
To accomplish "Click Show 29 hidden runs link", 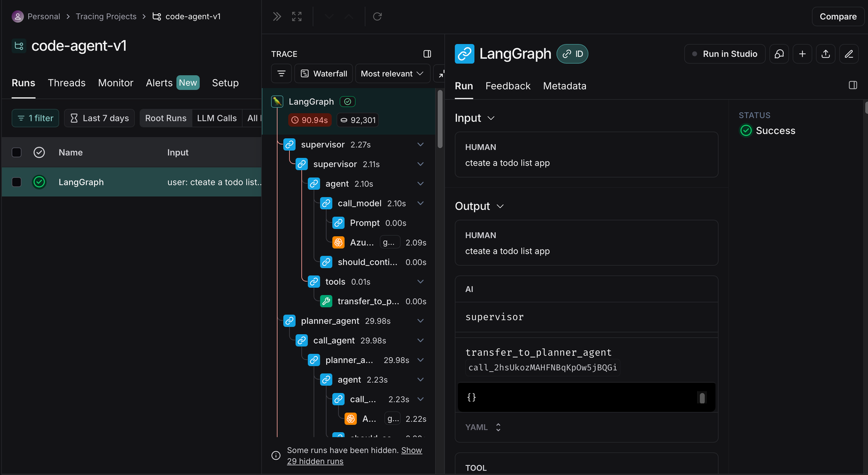I will 354,456.
